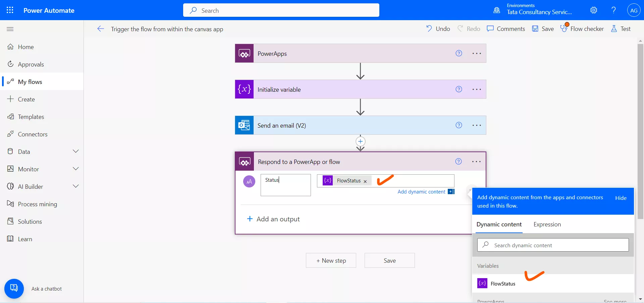The width and height of the screenshot is (644, 303).
Task: Click the Tata Consultancy environment name
Action: pos(539,12)
